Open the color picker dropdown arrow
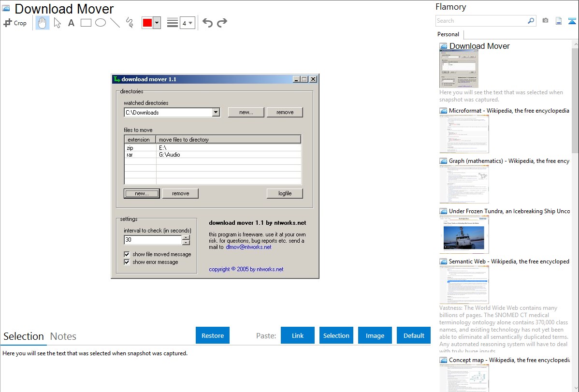The width and height of the screenshot is (579, 392). click(157, 23)
